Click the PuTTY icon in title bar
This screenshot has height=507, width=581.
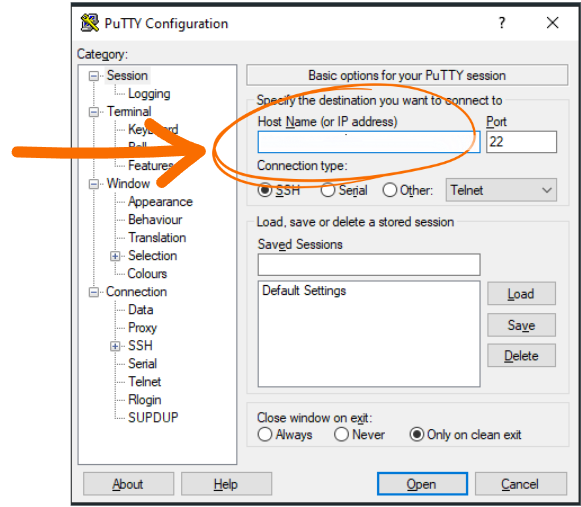tap(90, 23)
